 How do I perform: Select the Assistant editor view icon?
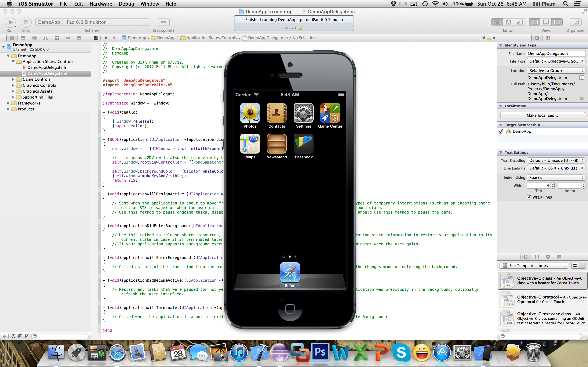(508, 22)
